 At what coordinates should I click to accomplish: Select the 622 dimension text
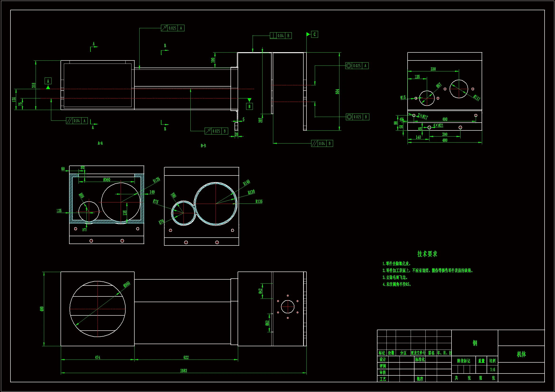point(186,357)
